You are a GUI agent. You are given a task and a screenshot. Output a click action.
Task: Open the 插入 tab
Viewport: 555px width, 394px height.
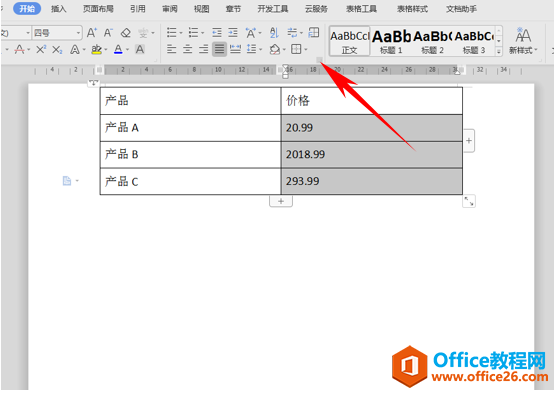point(58,9)
